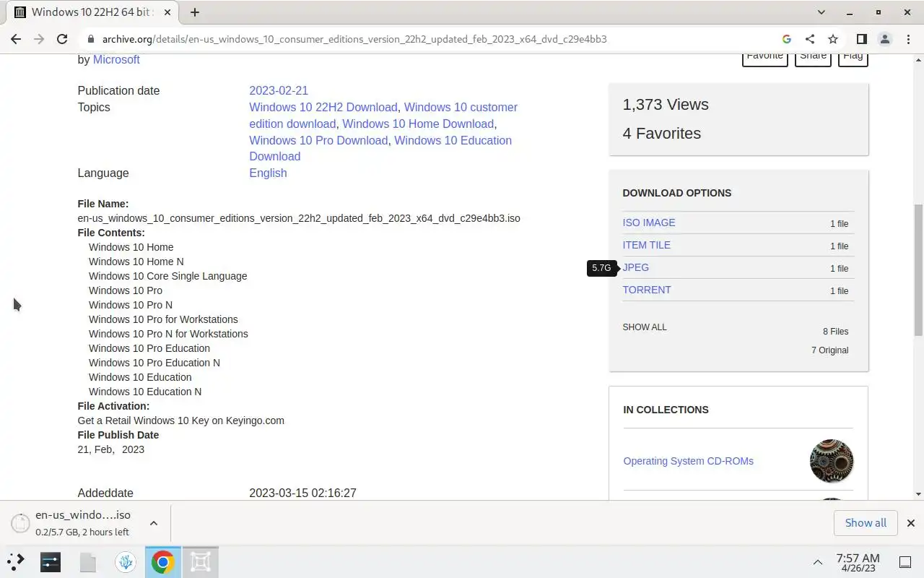Image resolution: width=924 pixels, height=578 pixels.
Task: Open clock showing 7:57 AM
Action: (858, 562)
